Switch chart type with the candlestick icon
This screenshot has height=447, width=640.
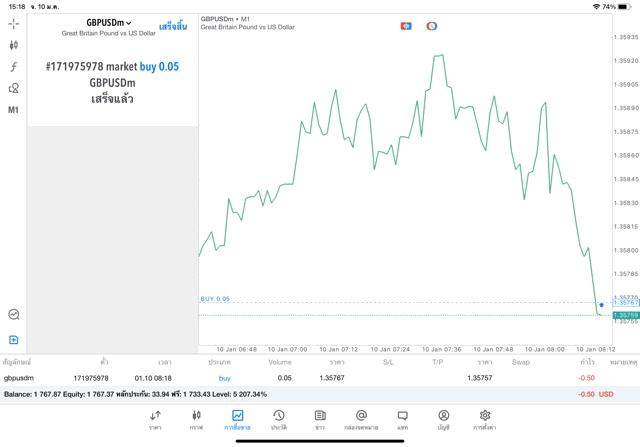click(x=14, y=45)
